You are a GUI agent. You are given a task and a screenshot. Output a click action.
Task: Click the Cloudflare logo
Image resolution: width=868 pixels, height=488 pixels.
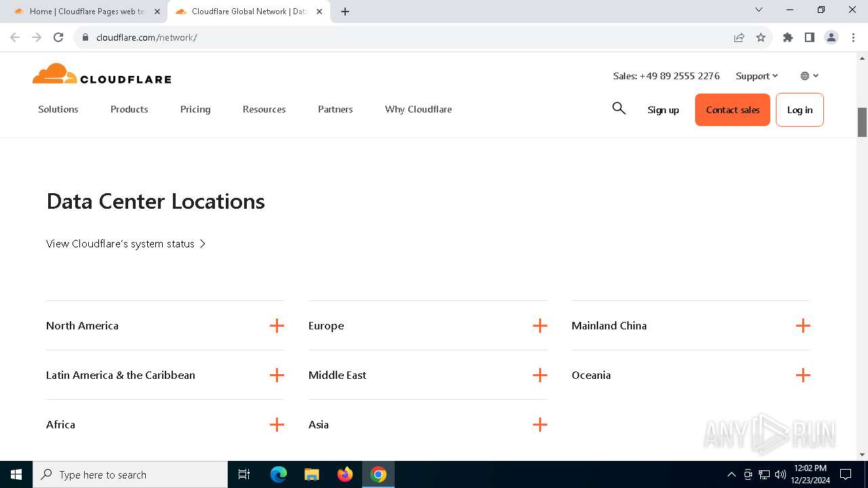(102, 74)
